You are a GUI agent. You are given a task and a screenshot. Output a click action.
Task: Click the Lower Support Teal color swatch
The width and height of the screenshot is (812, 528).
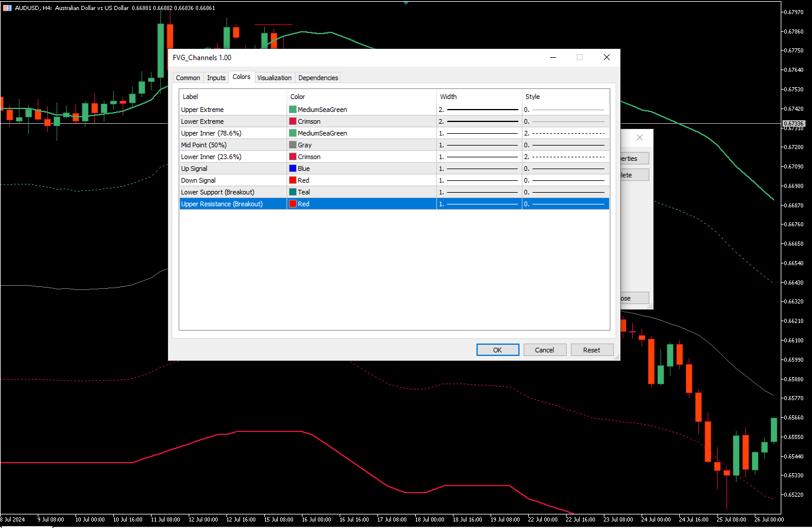point(293,192)
